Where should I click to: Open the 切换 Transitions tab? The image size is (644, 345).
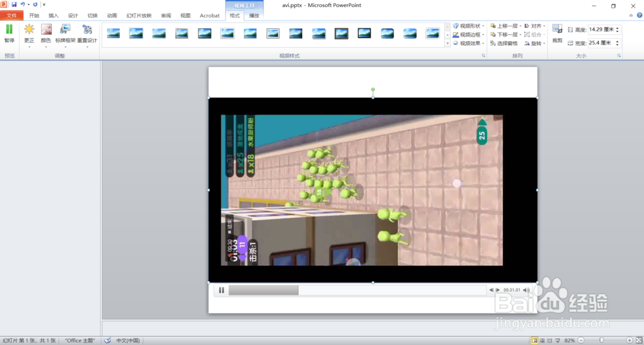92,15
